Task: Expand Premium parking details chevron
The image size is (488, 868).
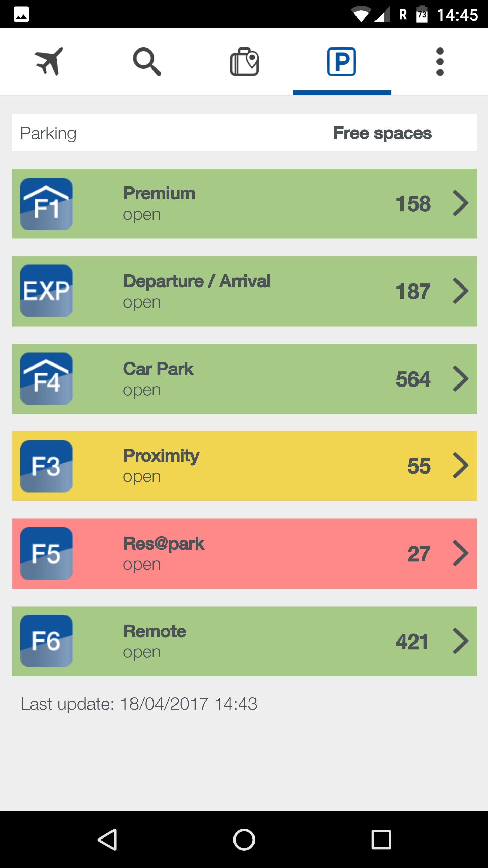Action: pyautogui.click(x=461, y=203)
